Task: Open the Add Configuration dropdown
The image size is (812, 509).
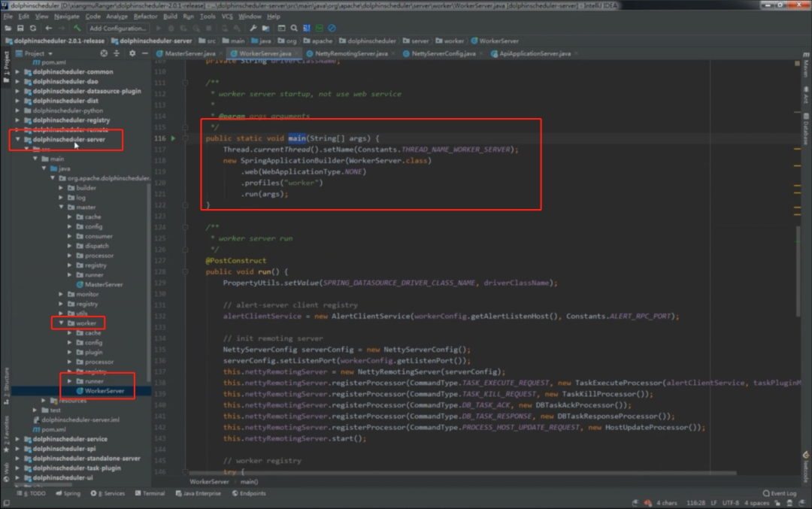Action: coord(117,28)
